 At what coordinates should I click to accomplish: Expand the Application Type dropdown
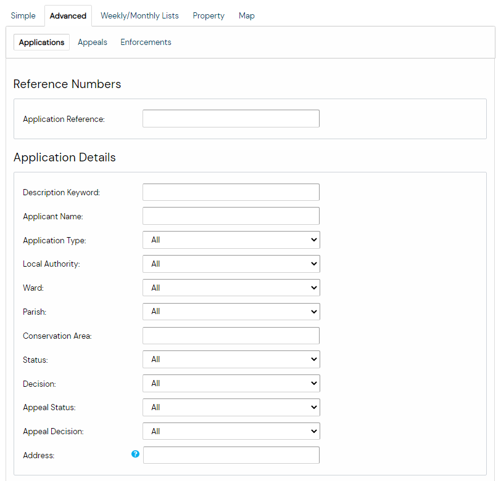coord(231,240)
